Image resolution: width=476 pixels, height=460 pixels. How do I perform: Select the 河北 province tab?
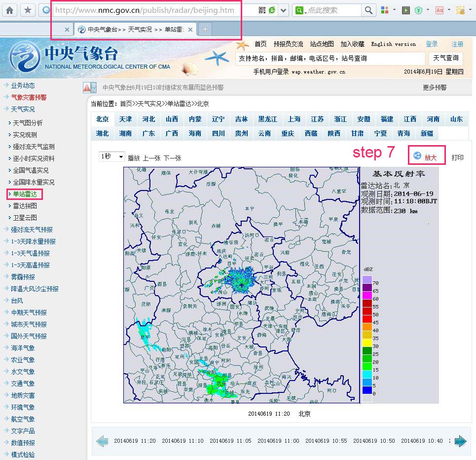coord(148,119)
